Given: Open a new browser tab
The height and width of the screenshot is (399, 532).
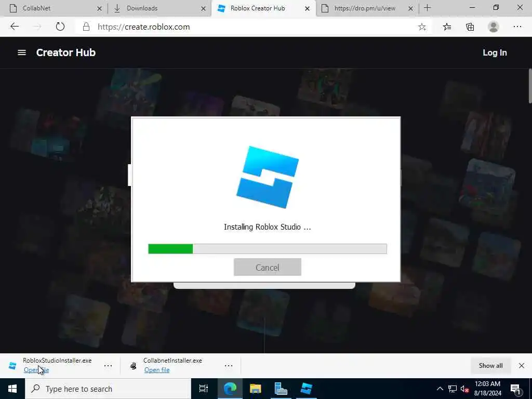Looking at the screenshot, I should point(428,8).
